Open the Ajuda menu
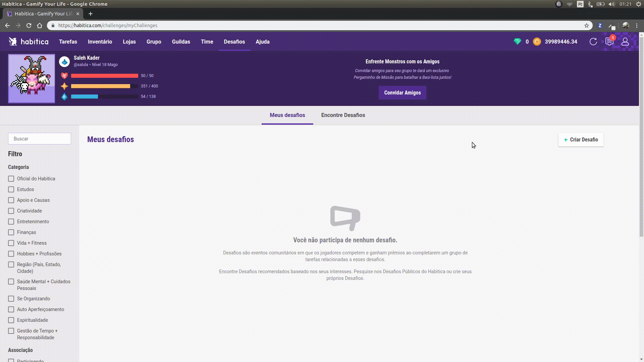 (263, 42)
